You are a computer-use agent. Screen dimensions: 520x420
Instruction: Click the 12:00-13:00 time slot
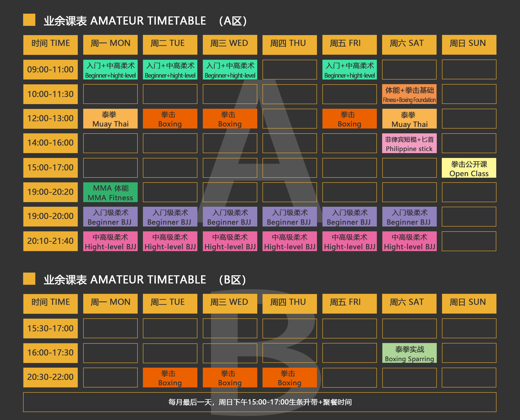pos(50,119)
